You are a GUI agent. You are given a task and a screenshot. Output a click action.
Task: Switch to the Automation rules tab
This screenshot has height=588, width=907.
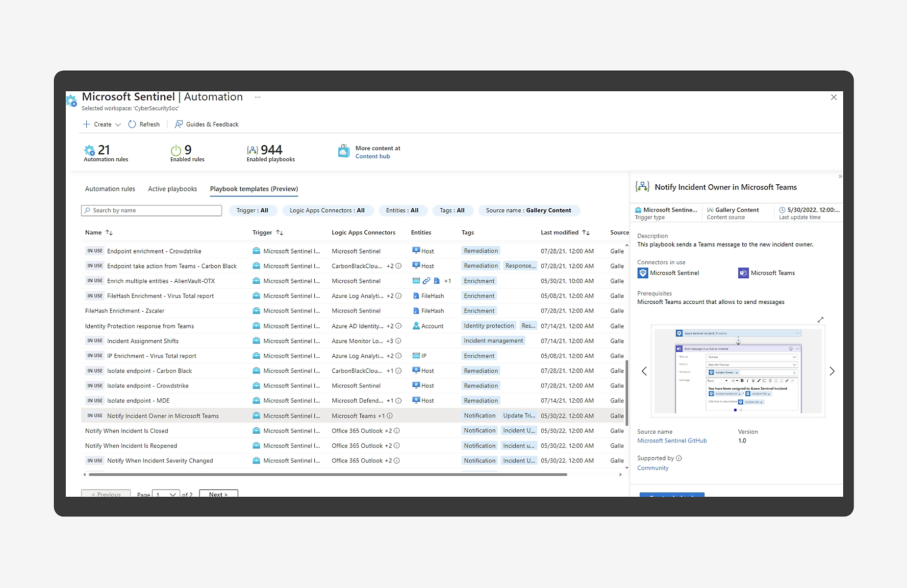click(x=110, y=189)
